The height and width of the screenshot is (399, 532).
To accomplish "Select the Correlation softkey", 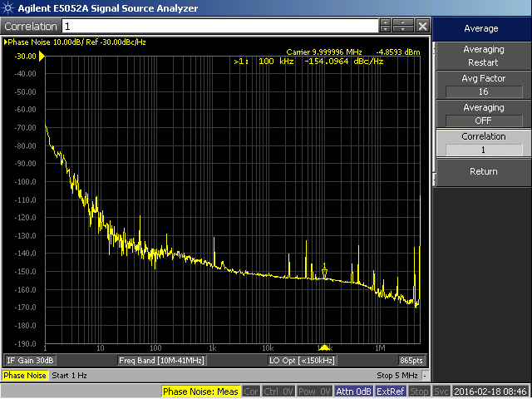I will click(x=483, y=143).
